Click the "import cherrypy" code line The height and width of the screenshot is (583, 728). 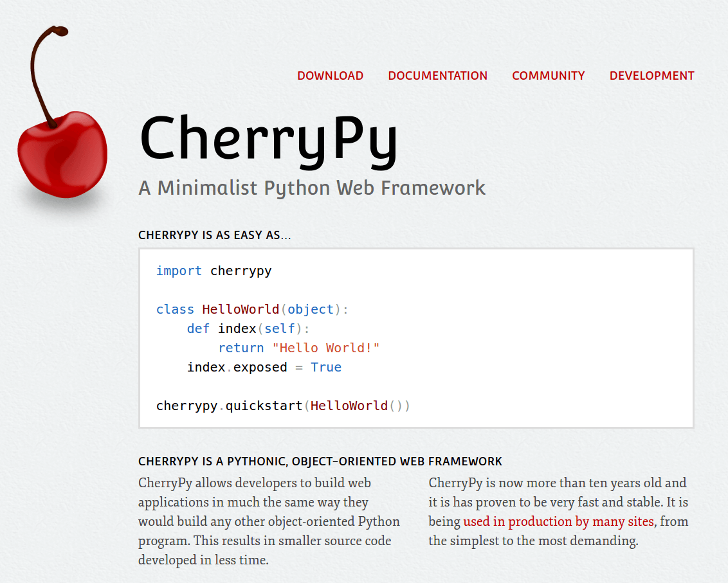(x=214, y=271)
